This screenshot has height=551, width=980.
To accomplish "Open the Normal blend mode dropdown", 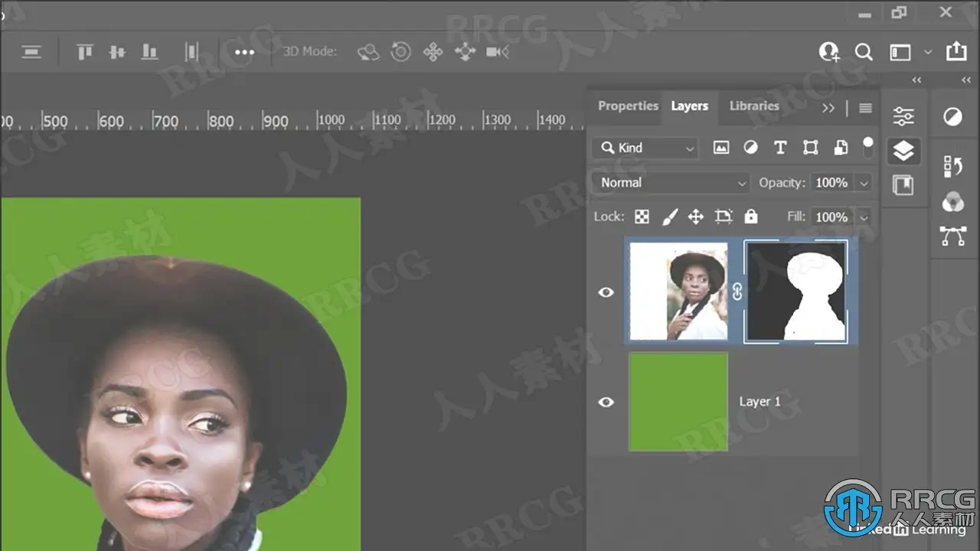I will point(671,182).
